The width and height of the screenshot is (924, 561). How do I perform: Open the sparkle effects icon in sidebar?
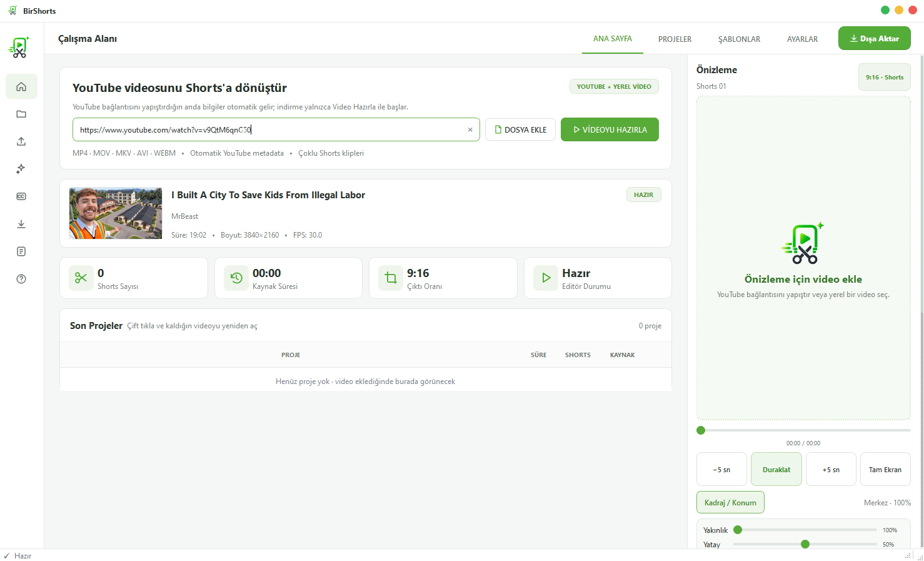click(21, 169)
